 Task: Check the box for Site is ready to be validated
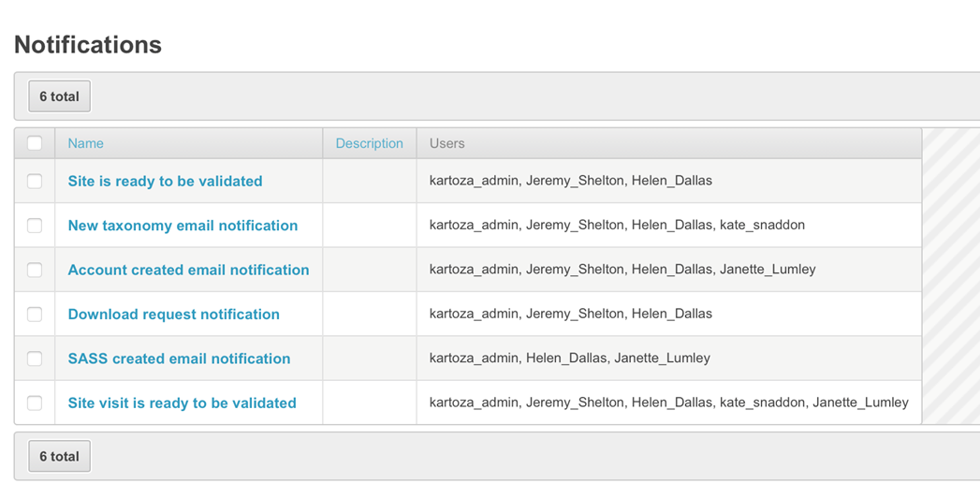point(35,182)
